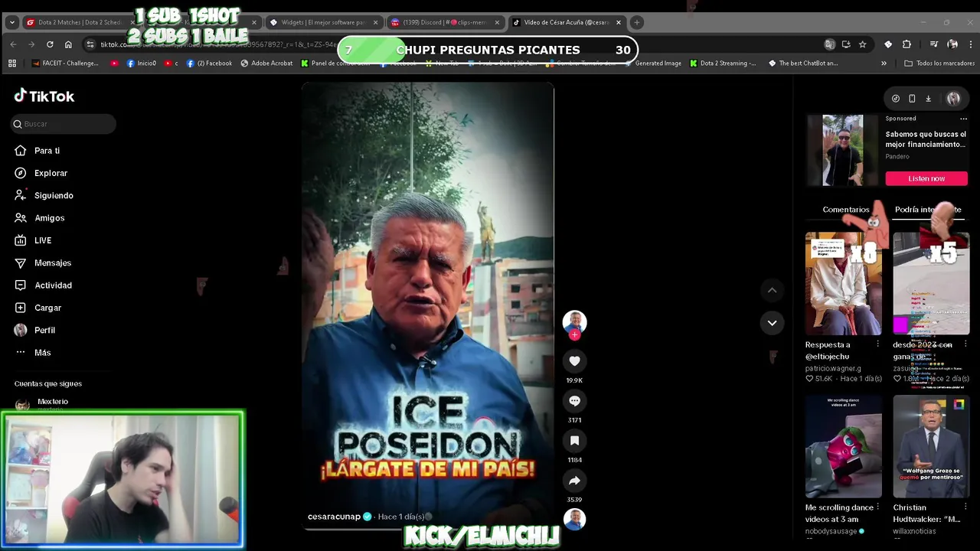This screenshot has height=551, width=980.
Task: Open sound avatar below share button
Action: [574, 520]
